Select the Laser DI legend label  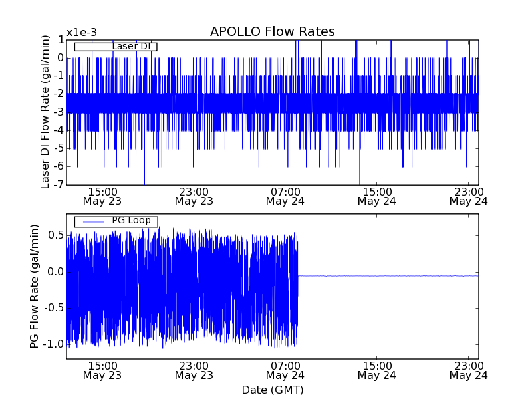[x=130, y=47]
